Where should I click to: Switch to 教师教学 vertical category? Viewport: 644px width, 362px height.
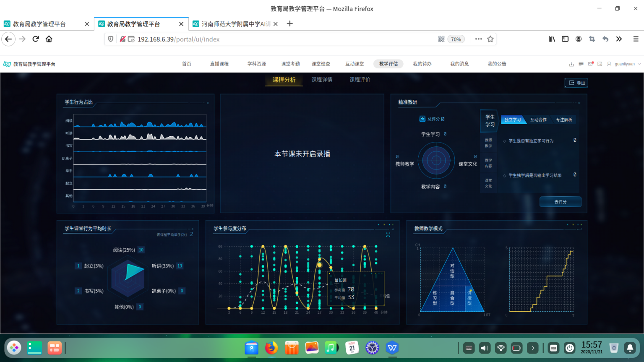click(x=488, y=143)
